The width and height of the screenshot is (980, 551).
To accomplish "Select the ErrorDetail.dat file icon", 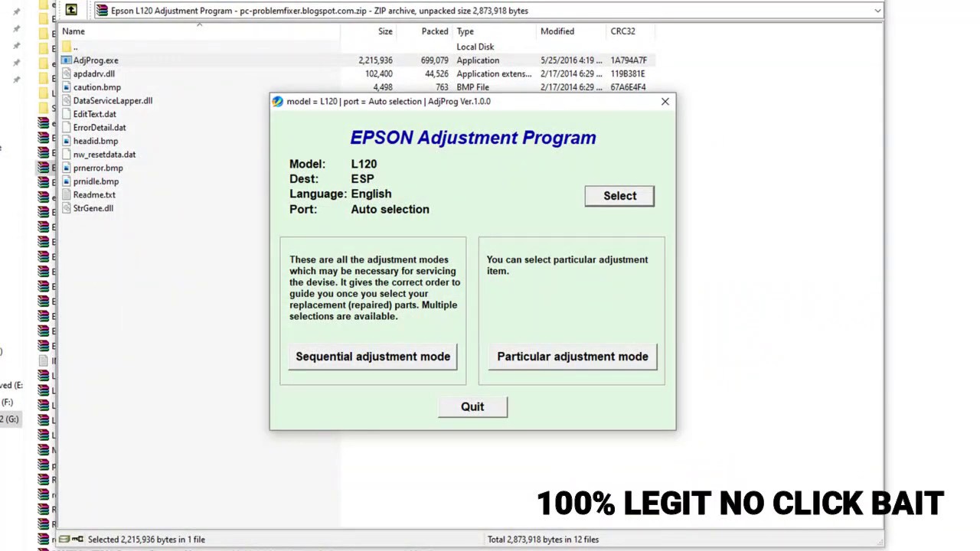I will 67,127.
